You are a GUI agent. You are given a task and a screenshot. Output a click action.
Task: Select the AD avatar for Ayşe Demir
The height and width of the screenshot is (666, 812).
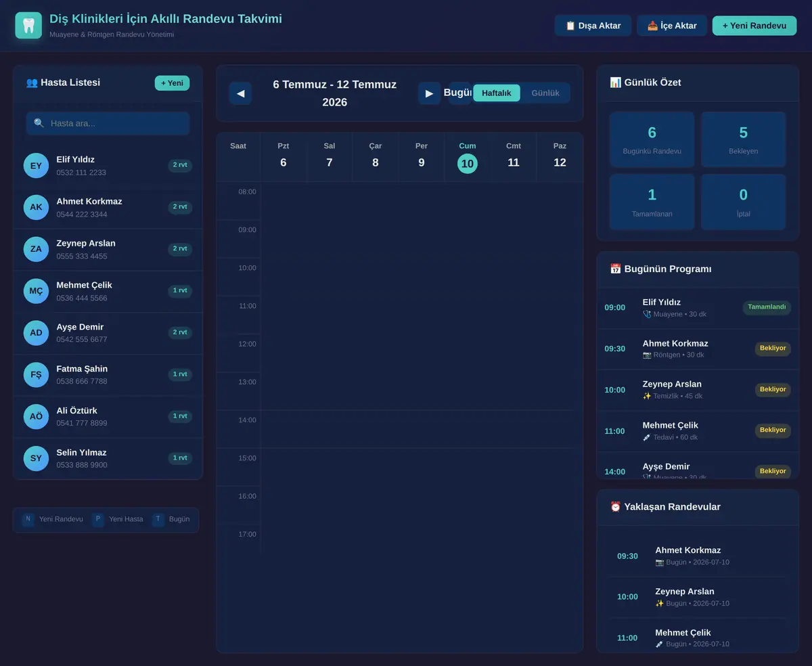coord(36,333)
